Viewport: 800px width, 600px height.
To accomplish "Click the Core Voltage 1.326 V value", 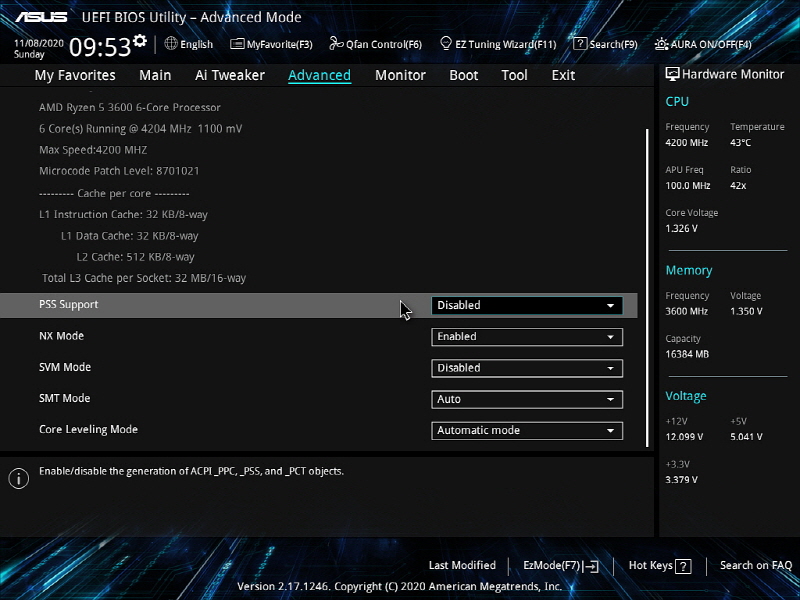I will 681,229.
